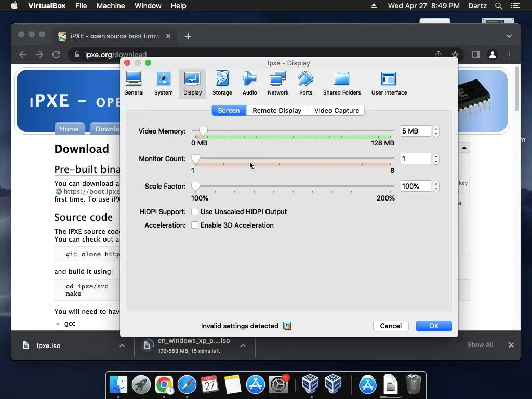Open Trash from the Dock
This screenshot has width=532, height=399.
tap(414, 384)
